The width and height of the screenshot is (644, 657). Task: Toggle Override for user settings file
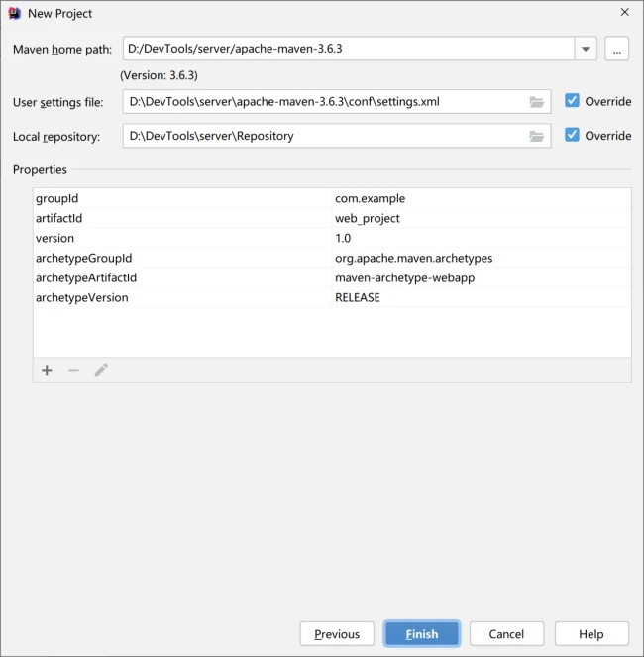pyautogui.click(x=572, y=101)
